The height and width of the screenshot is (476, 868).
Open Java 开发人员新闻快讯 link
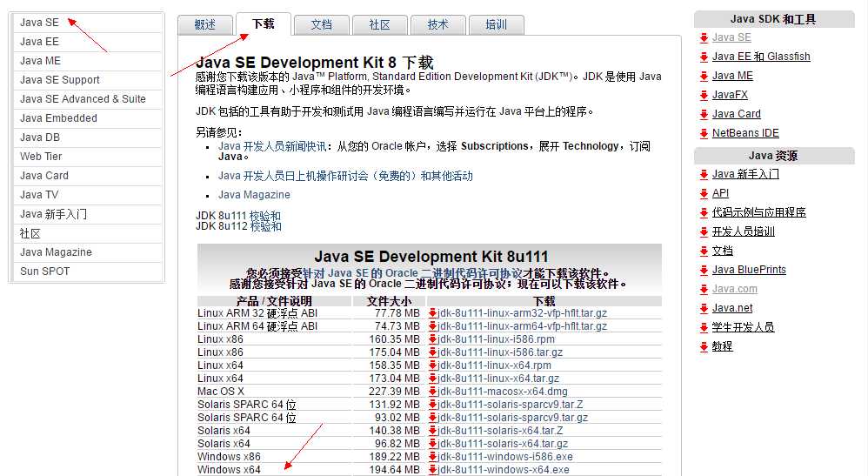click(x=272, y=146)
